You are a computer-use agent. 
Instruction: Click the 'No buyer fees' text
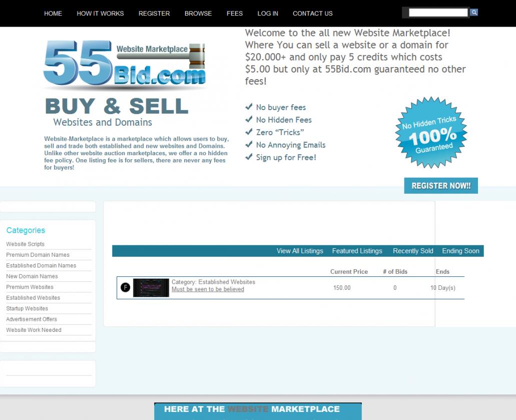click(281, 107)
